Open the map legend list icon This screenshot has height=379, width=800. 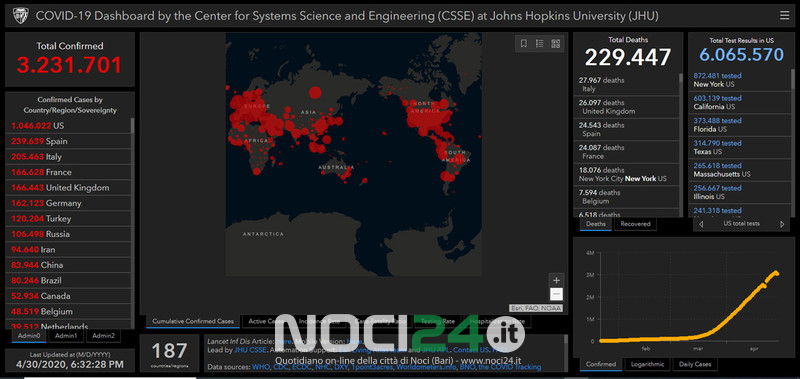539,44
